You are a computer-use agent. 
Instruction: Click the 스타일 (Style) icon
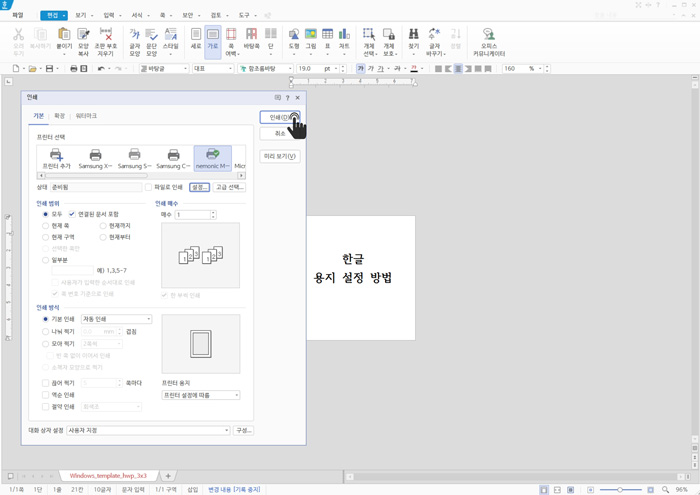(171, 34)
